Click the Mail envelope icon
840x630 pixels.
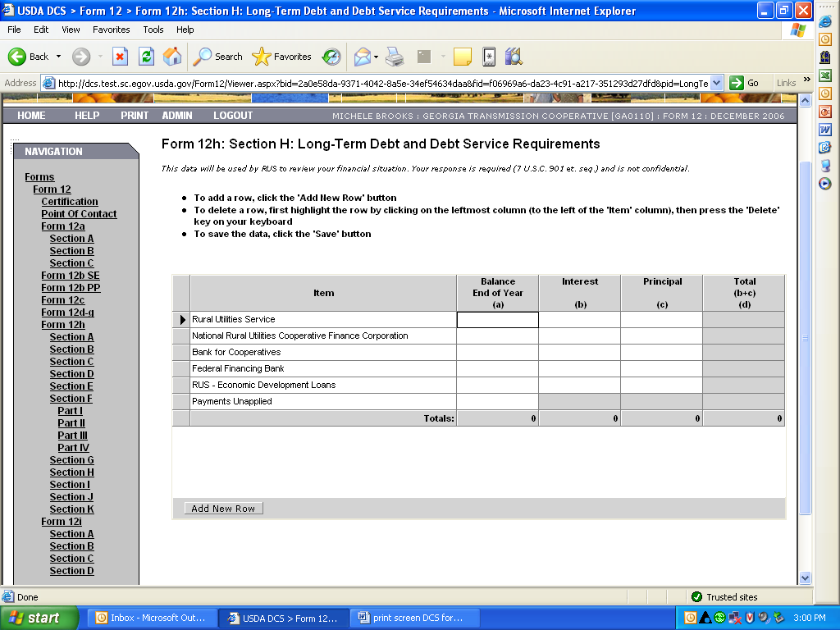[x=363, y=57]
